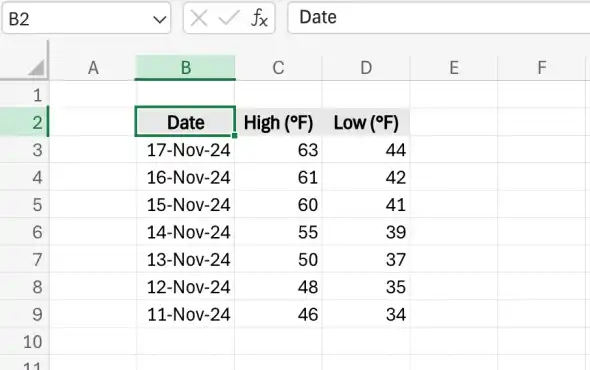Select the 15-Nov-24 cell
Screen dimensions: 590x370
coord(186,205)
